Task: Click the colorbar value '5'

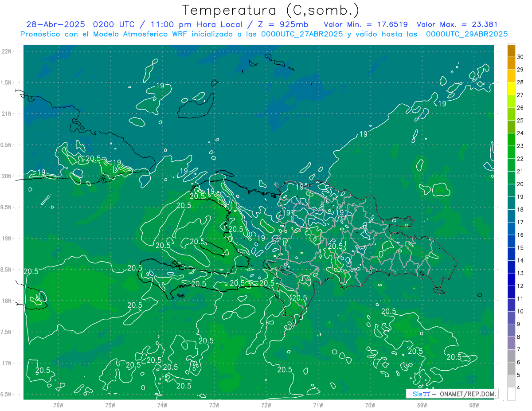Action: [x=519, y=375]
